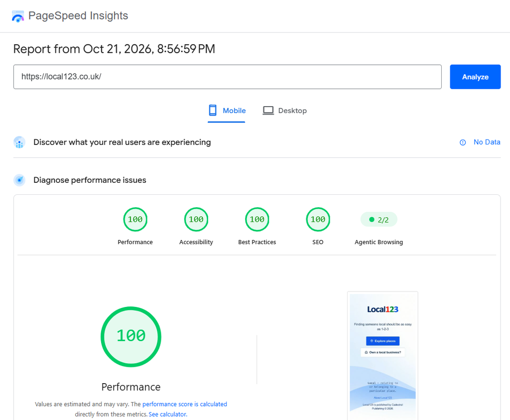Click the Best Practices label
The image size is (510, 420).
257,242
